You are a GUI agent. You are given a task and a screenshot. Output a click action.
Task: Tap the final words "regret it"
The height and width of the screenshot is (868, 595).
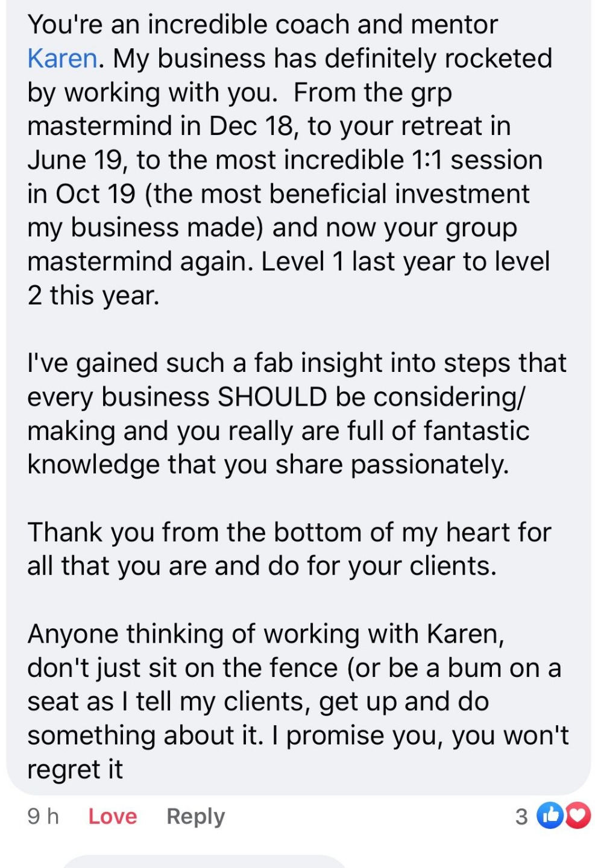75,770
